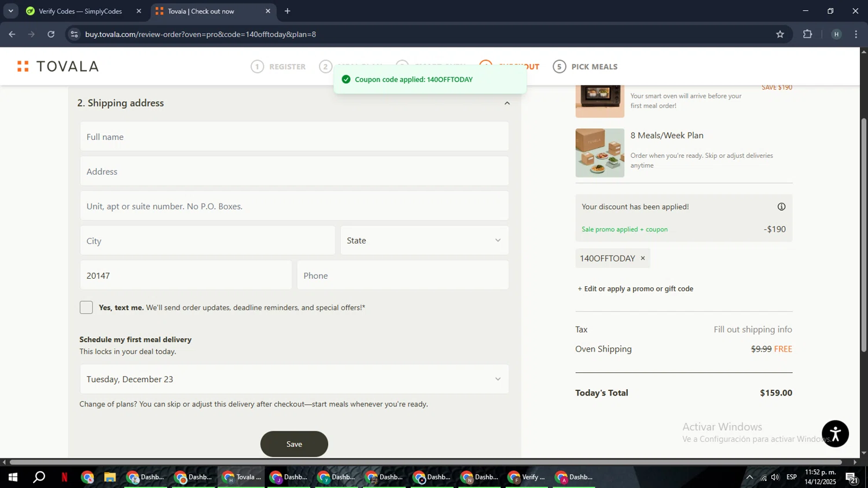
Task: Click the Today's Total $159.00 amount
Action: [x=776, y=393]
